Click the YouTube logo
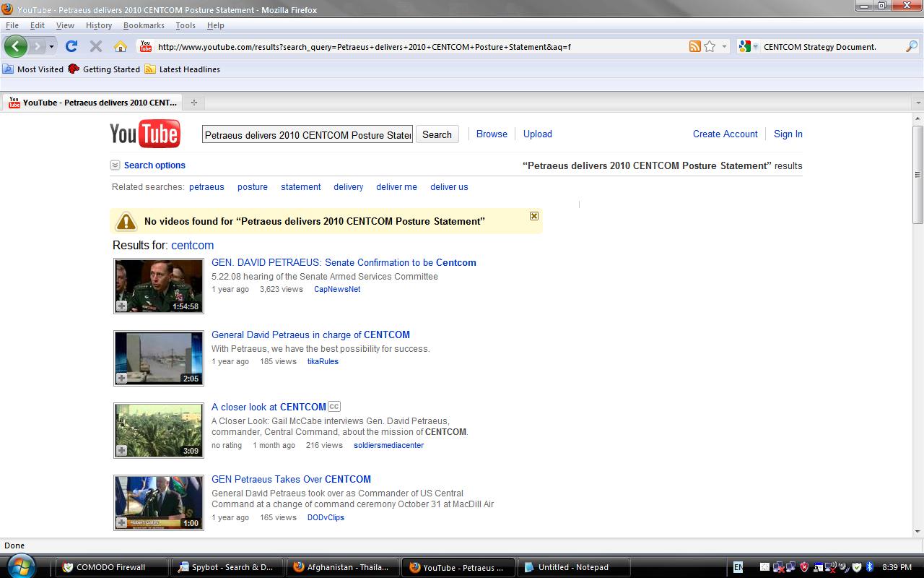Image resolution: width=924 pixels, height=578 pixels. pyautogui.click(x=144, y=134)
